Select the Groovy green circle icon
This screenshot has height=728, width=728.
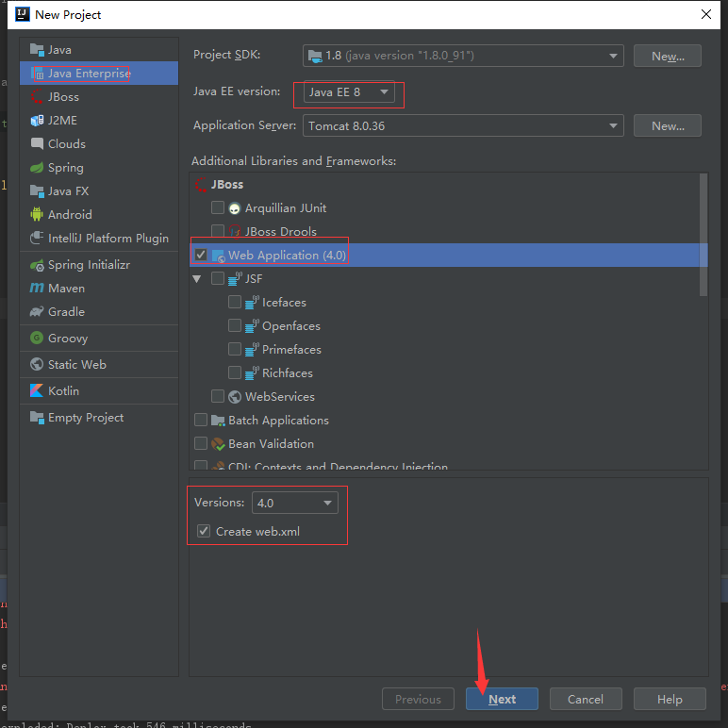click(x=37, y=338)
